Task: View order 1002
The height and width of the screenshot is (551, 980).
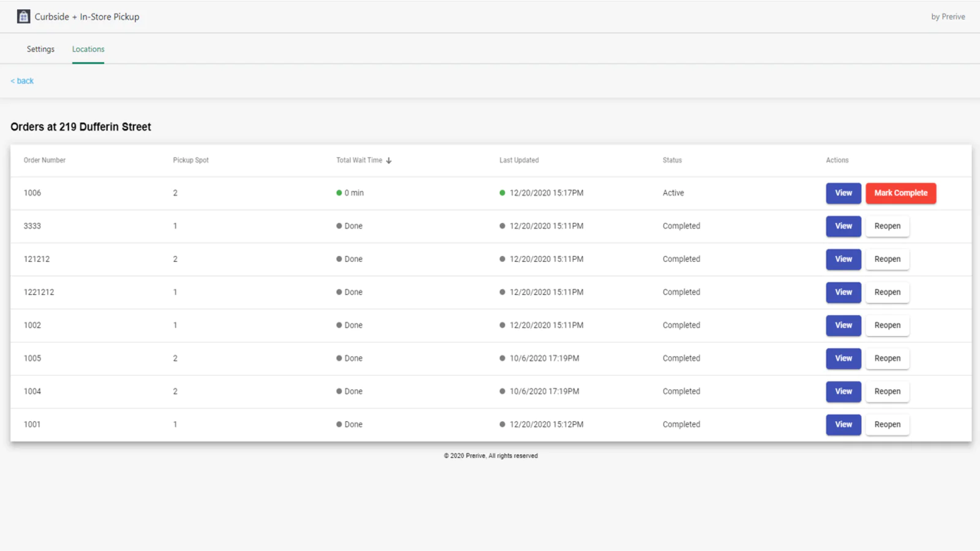Action: (x=843, y=325)
